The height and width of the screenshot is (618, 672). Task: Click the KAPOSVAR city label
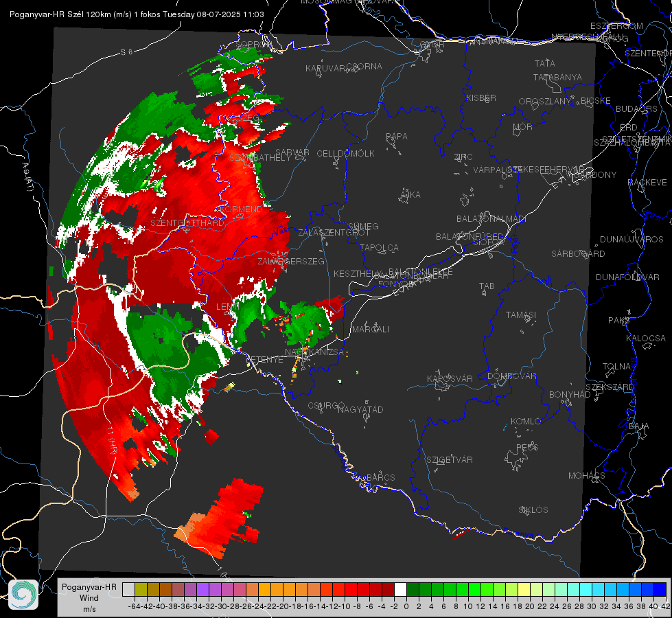[450, 378]
